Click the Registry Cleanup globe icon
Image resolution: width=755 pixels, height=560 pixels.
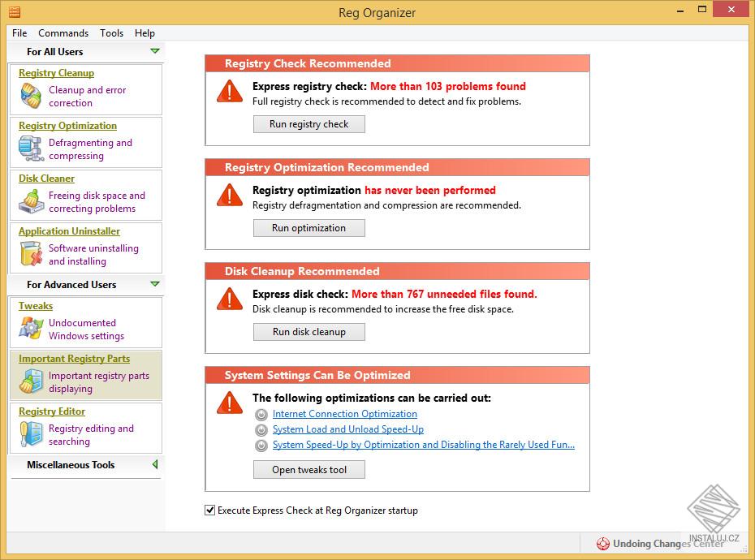click(31, 95)
